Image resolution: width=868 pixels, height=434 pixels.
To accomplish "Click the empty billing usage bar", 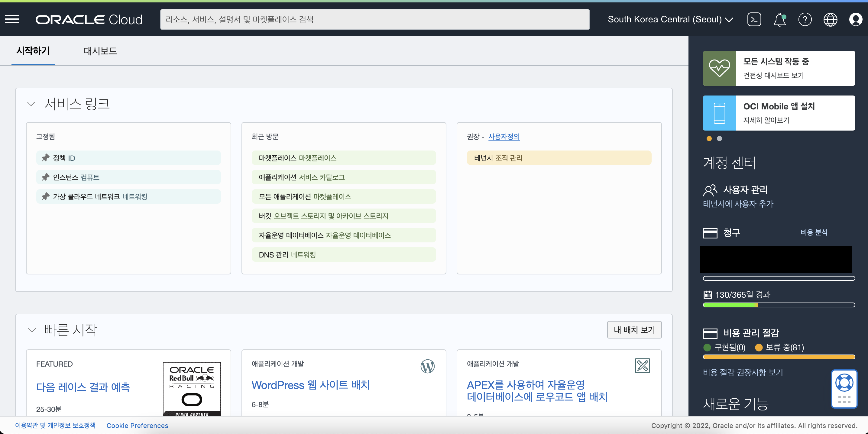I will [x=779, y=278].
